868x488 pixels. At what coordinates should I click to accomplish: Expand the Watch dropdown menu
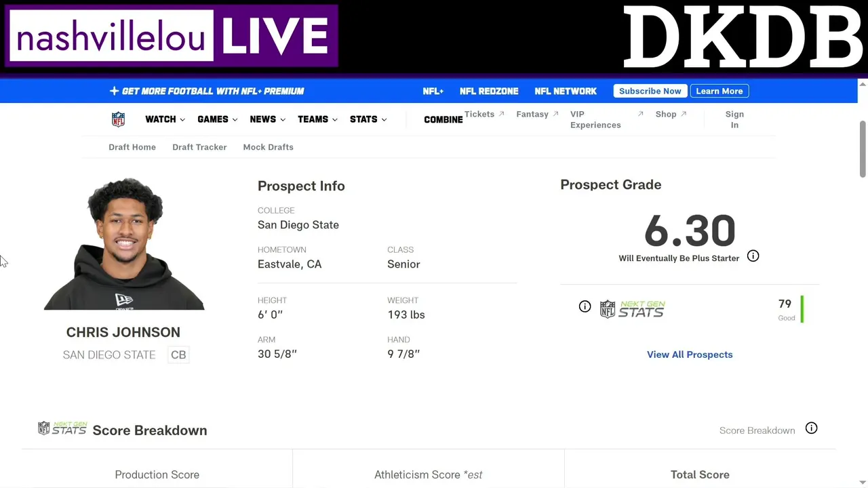[x=165, y=119]
